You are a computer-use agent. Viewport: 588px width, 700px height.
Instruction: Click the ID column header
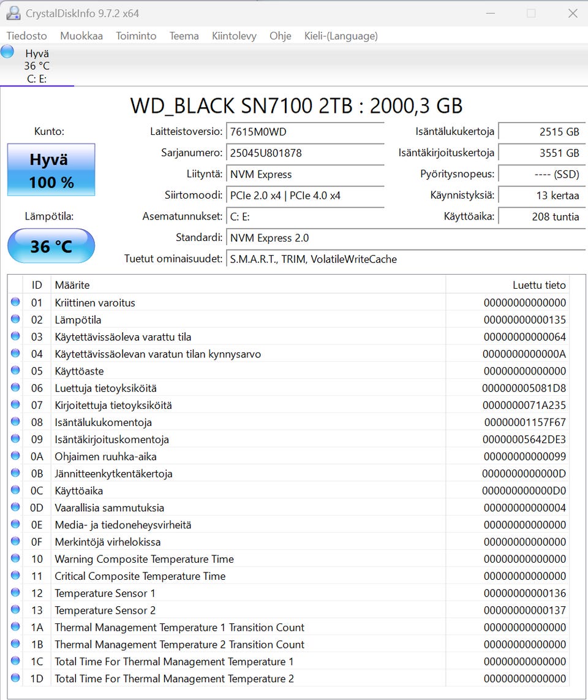point(37,285)
